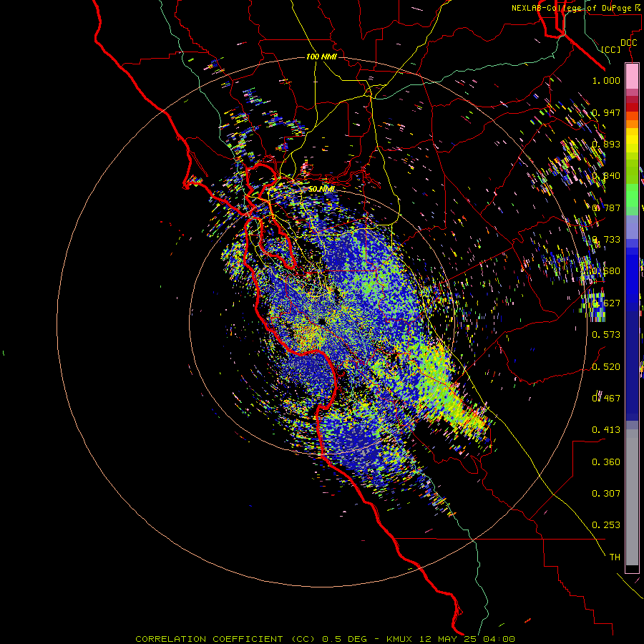This screenshot has height=644, width=644.
Task: Click the 0.413 legend value
Action: click(606, 430)
